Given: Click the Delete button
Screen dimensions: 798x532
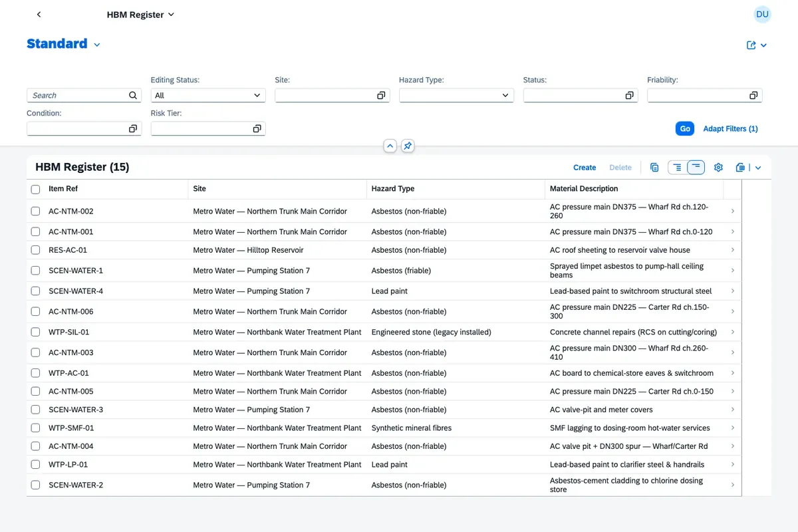Looking at the screenshot, I should 620,168.
